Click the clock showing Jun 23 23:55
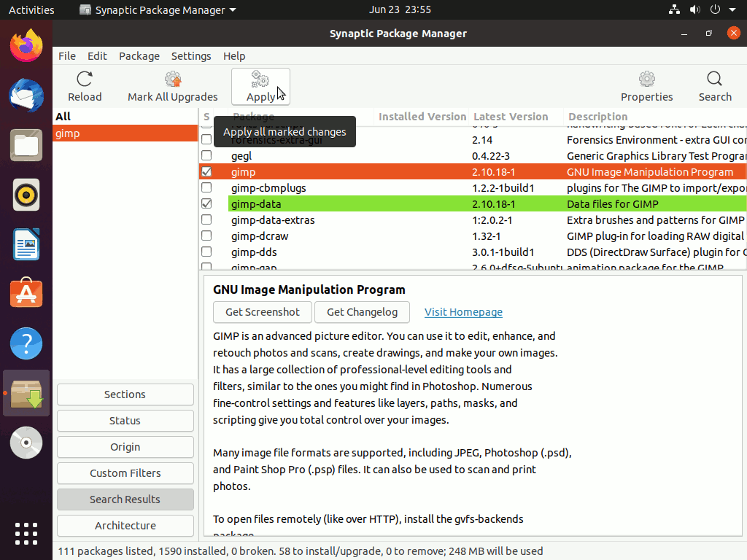Image resolution: width=747 pixels, height=560 pixels. (400, 9)
